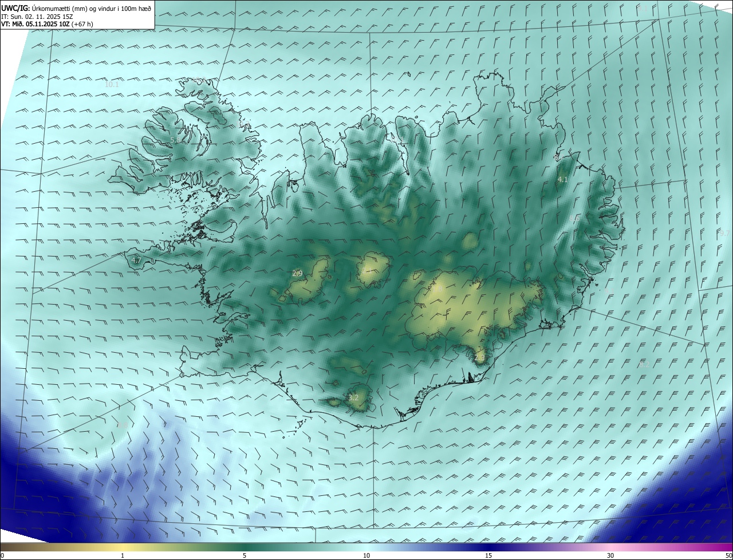Click the colour scale tick label 15
Image resolution: width=733 pixels, height=560 pixels.
coord(488,555)
